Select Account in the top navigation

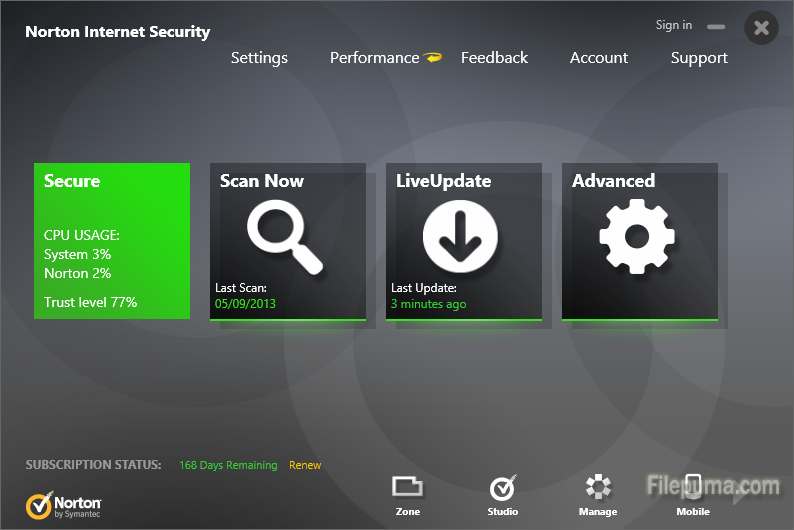(x=599, y=58)
